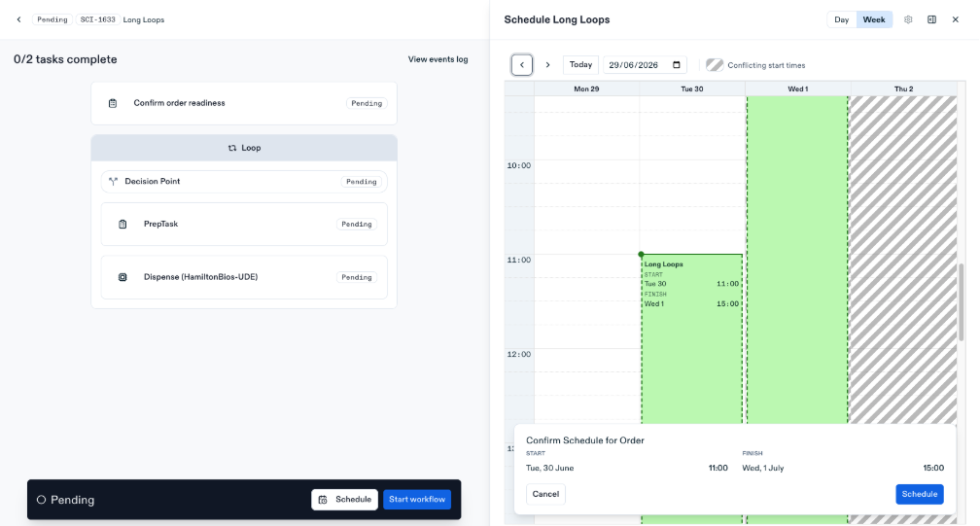Select the Confirm order readiness task
The image size is (980, 526).
click(244, 103)
